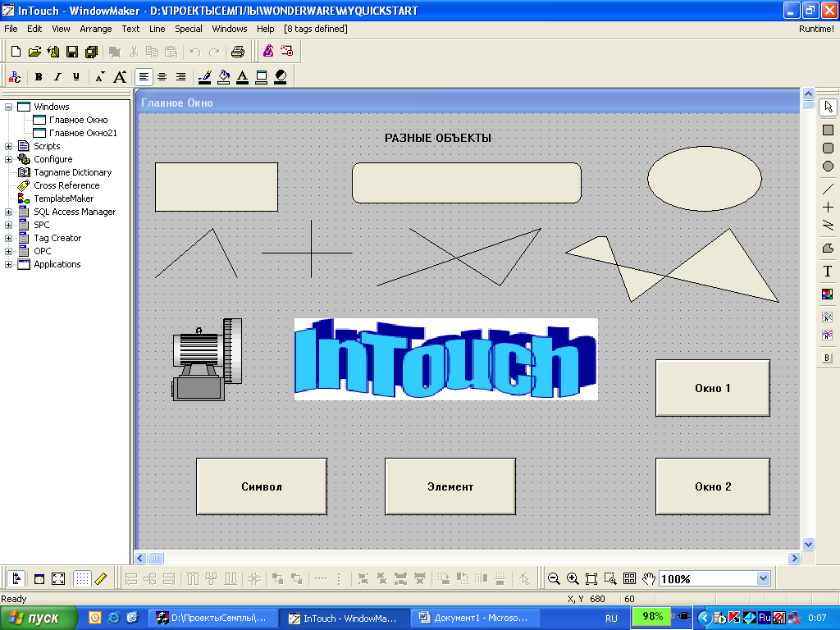
Task: Select the Rectangle drawing tool
Action: click(828, 130)
